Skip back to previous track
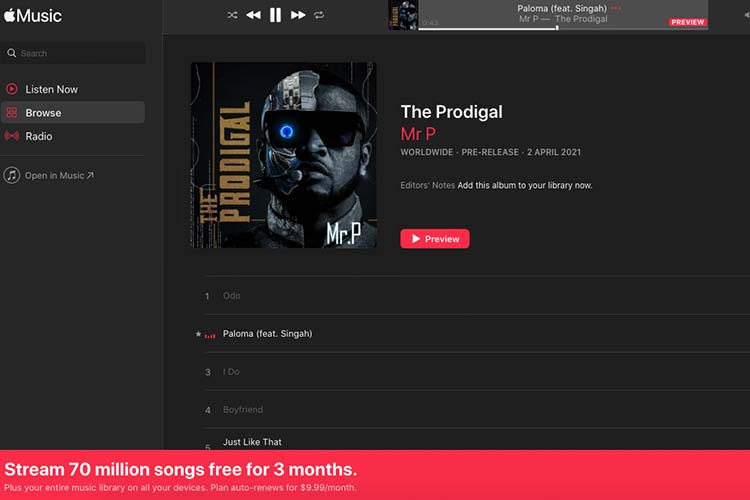This screenshot has height=500, width=750. click(x=254, y=15)
